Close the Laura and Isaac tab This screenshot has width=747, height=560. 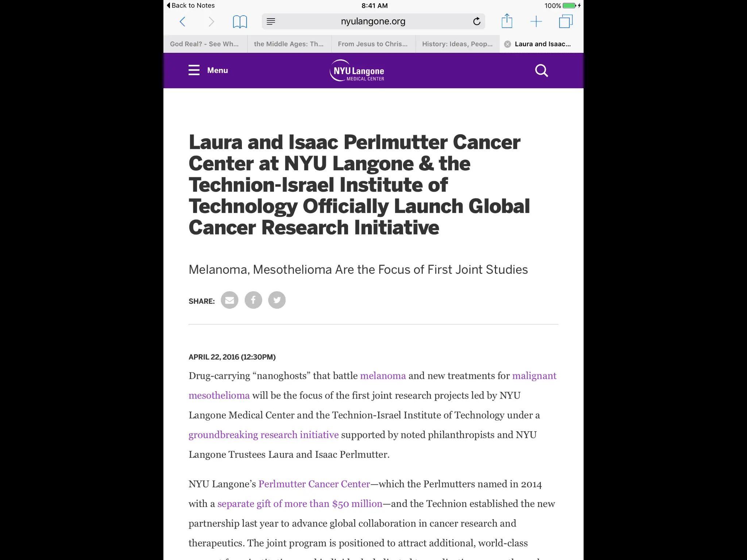[507, 44]
